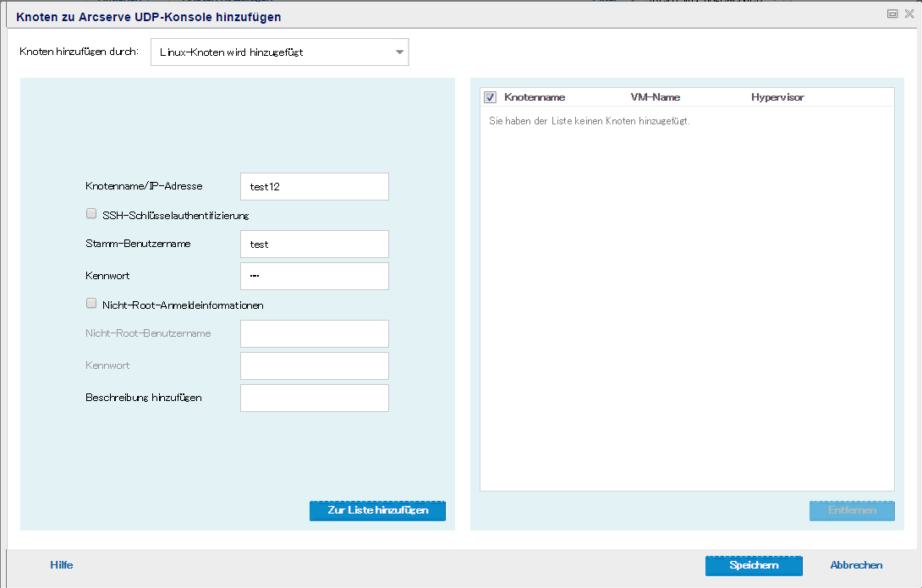Toggle the select-all checkbox beside Knotenname
Image resolution: width=922 pixels, height=588 pixels.
pos(491,97)
